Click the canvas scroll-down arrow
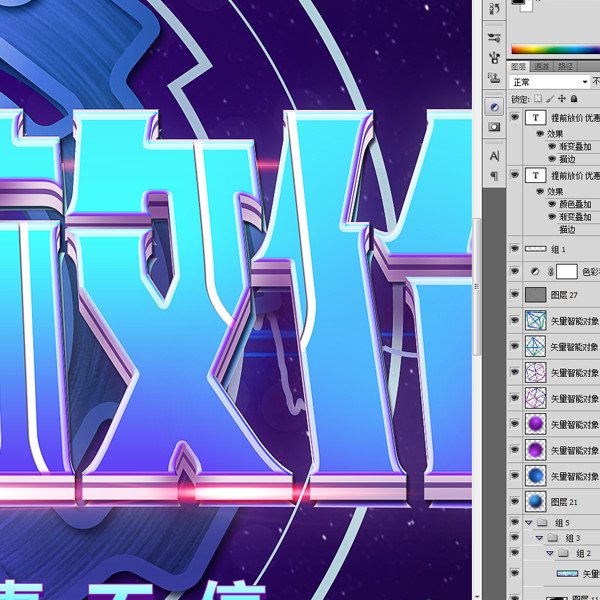 [477, 596]
